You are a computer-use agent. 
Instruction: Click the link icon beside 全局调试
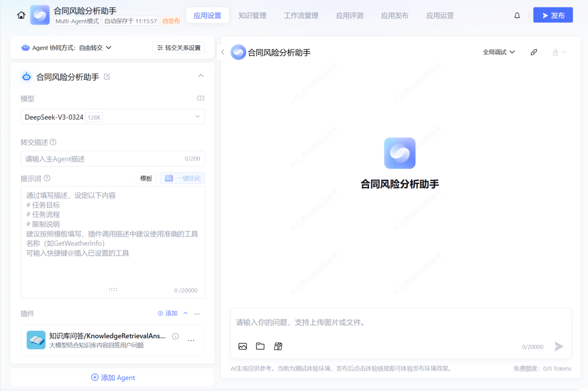point(534,52)
